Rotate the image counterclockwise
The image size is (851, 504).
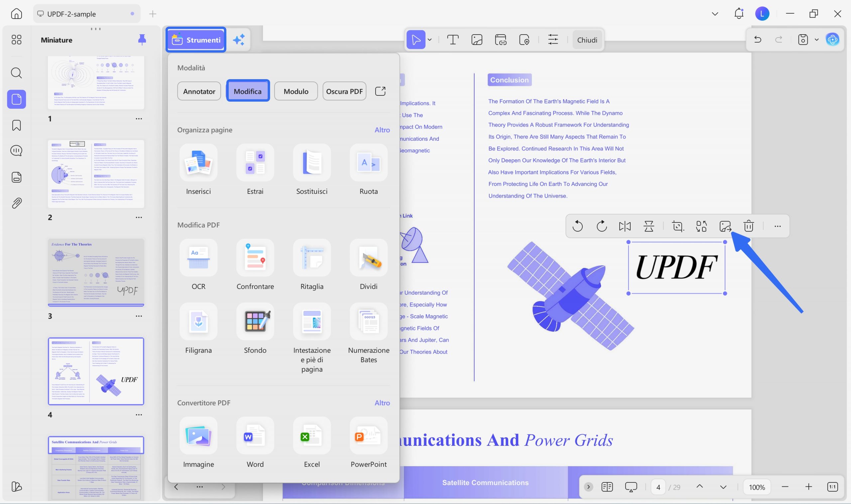click(577, 226)
